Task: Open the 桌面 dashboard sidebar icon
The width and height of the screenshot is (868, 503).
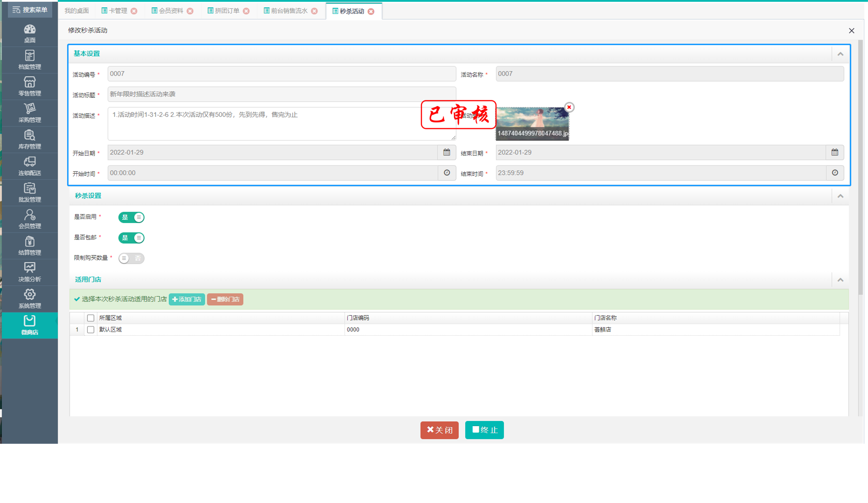Action: point(29,33)
